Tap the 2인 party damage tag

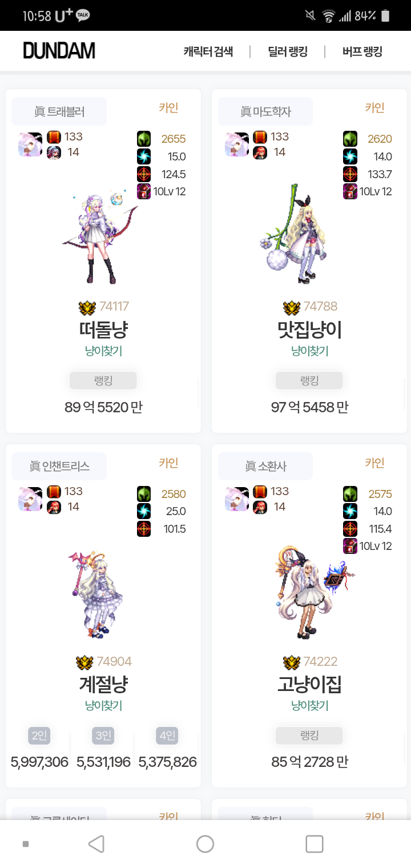(39, 736)
